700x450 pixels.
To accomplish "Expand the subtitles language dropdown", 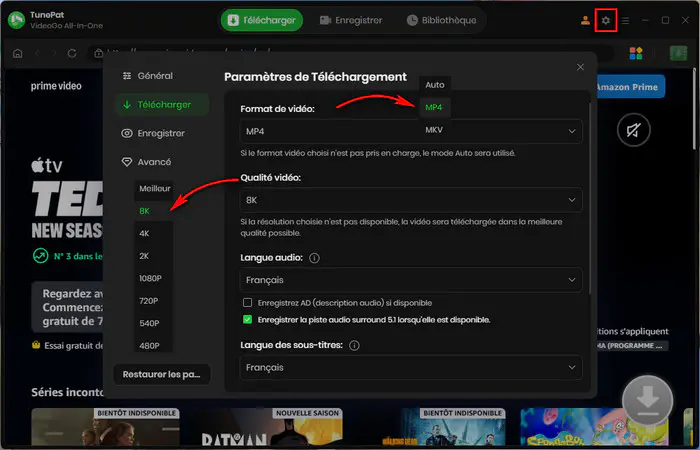I will tap(411, 367).
